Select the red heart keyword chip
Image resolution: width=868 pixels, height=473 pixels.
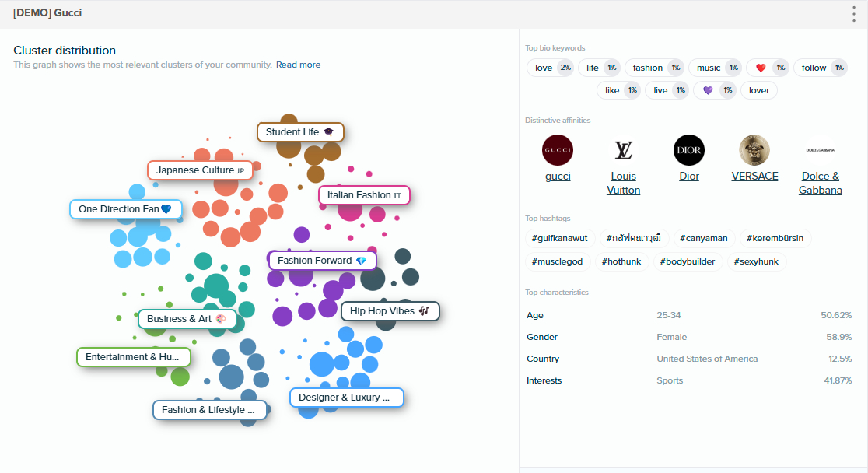click(768, 68)
